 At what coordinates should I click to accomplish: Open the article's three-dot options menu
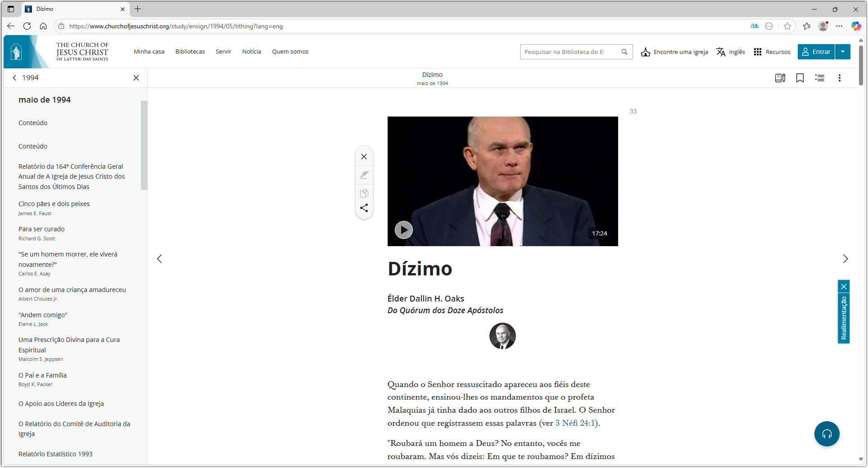pyautogui.click(x=839, y=78)
